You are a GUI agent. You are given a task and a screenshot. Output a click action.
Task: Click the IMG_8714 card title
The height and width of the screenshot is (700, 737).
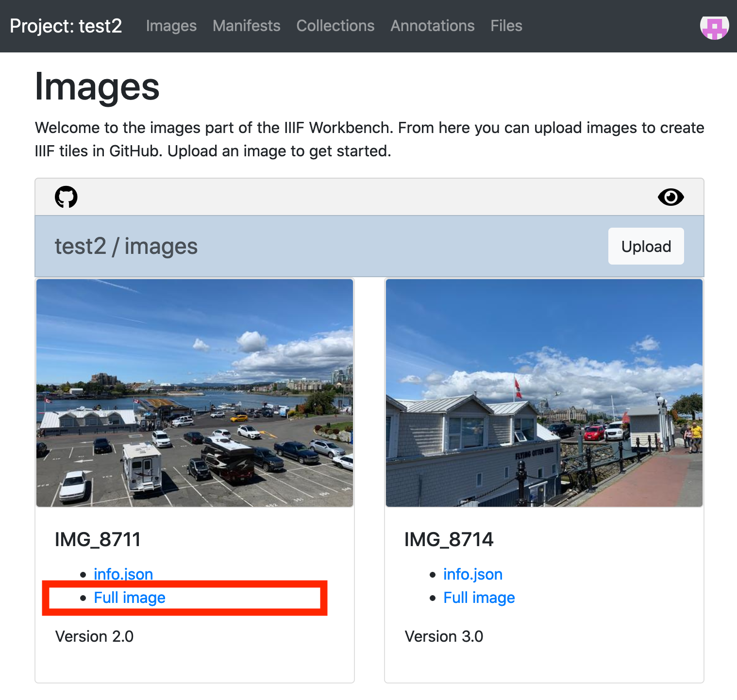(449, 539)
